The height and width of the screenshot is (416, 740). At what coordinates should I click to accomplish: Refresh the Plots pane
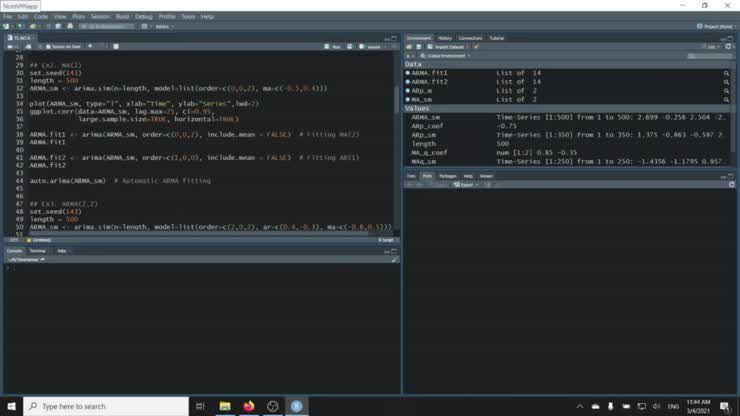point(732,185)
